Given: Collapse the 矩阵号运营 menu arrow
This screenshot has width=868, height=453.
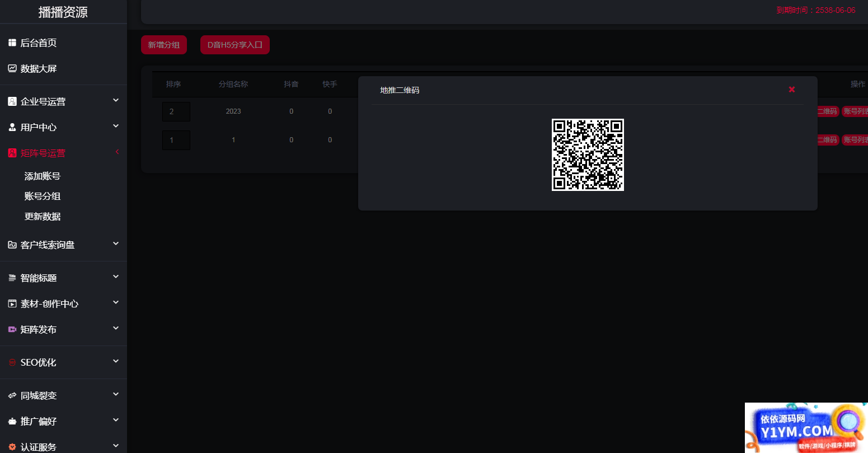Looking at the screenshot, I should tap(117, 152).
